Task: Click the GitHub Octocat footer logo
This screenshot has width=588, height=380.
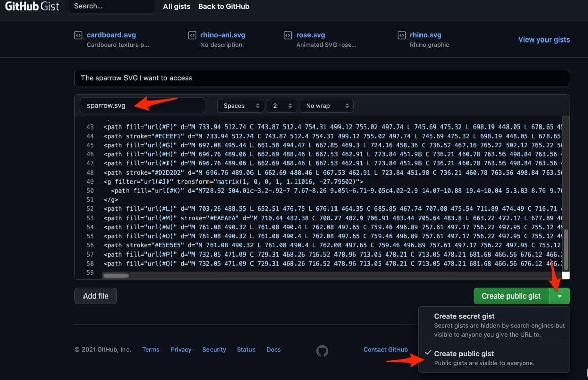Action: pyautogui.click(x=322, y=351)
